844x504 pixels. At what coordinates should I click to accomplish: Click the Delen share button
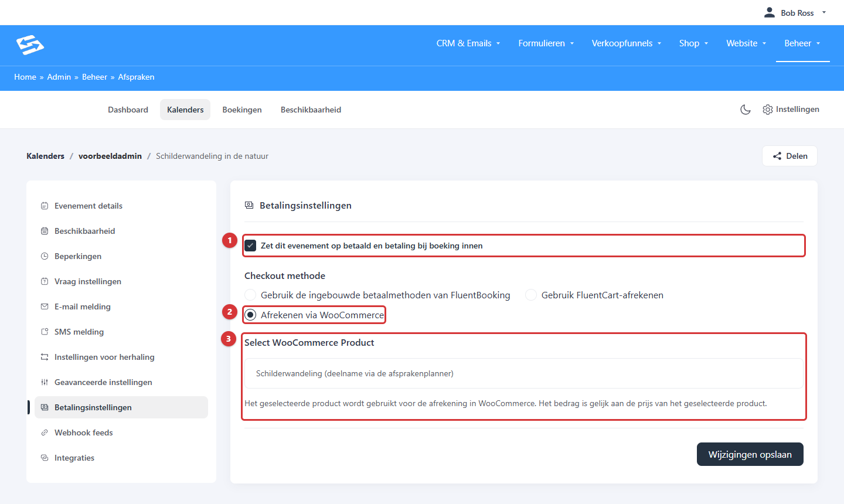pyautogui.click(x=789, y=156)
